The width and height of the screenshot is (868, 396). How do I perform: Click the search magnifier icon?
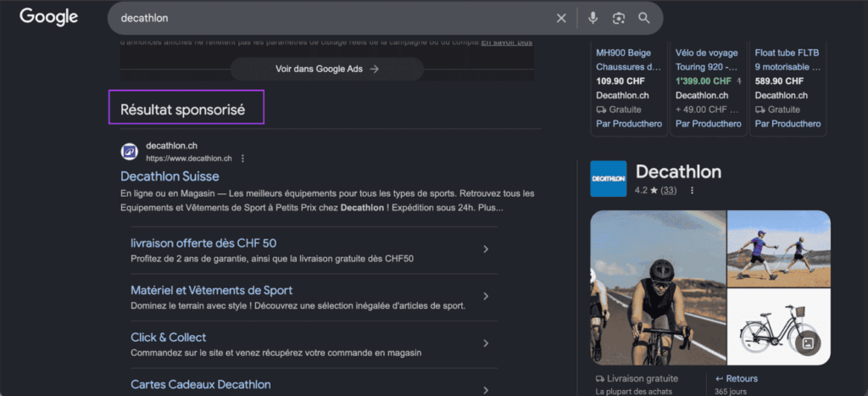coord(644,19)
